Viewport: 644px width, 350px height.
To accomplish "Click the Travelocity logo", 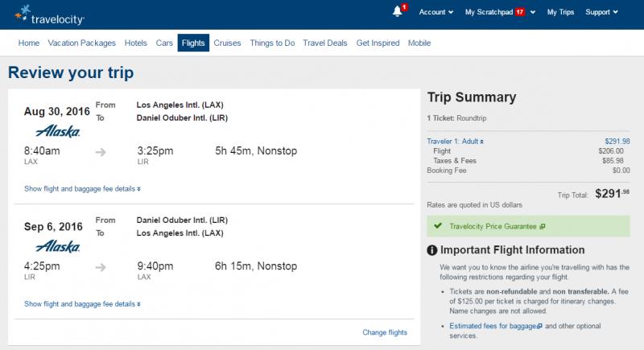I will [x=49, y=15].
